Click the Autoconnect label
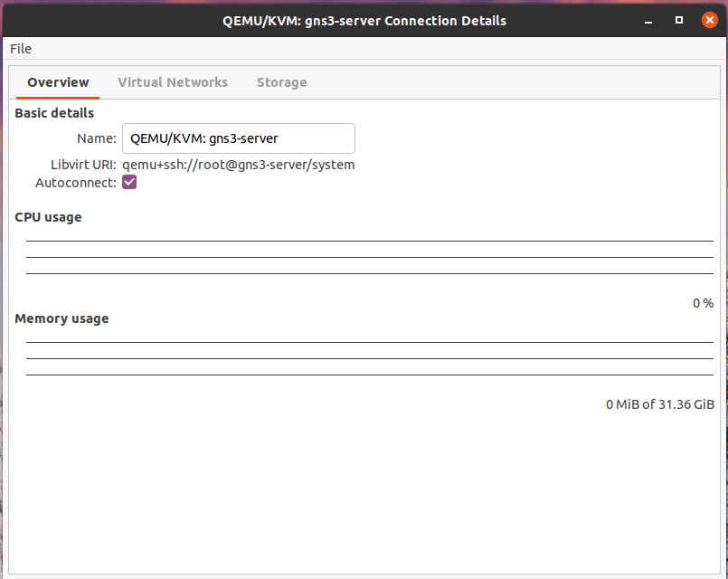 click(x=75, y=183)
